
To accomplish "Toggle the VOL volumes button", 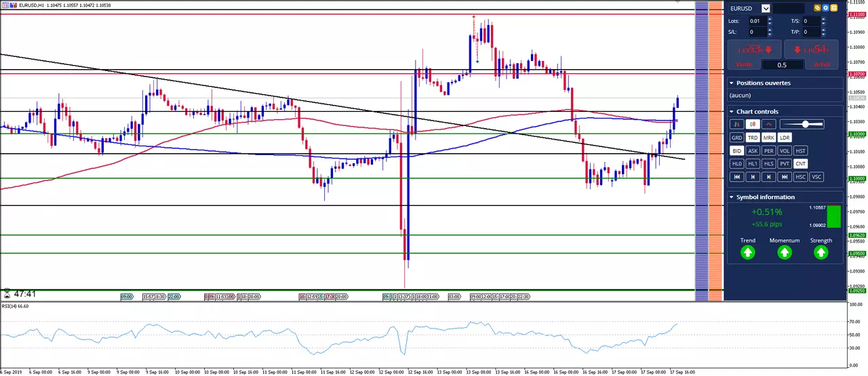I will (x=785, y=151).
